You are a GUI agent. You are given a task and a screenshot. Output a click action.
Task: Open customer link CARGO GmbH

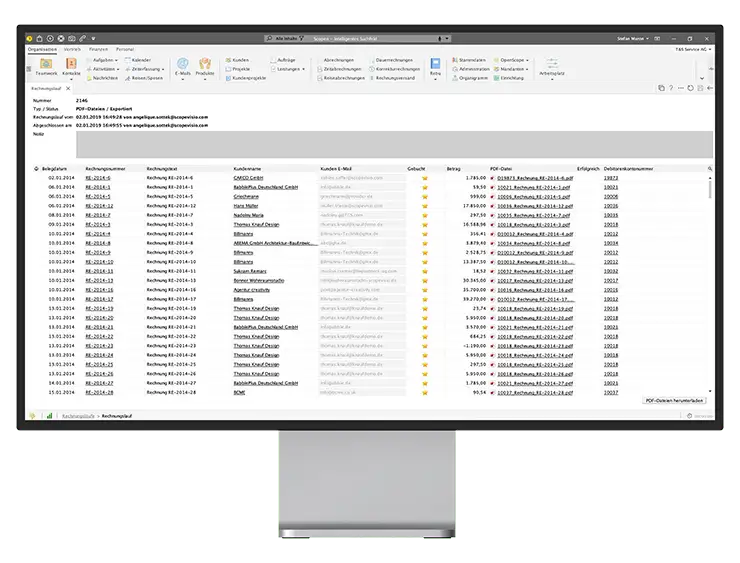click(x=249, y=178)
